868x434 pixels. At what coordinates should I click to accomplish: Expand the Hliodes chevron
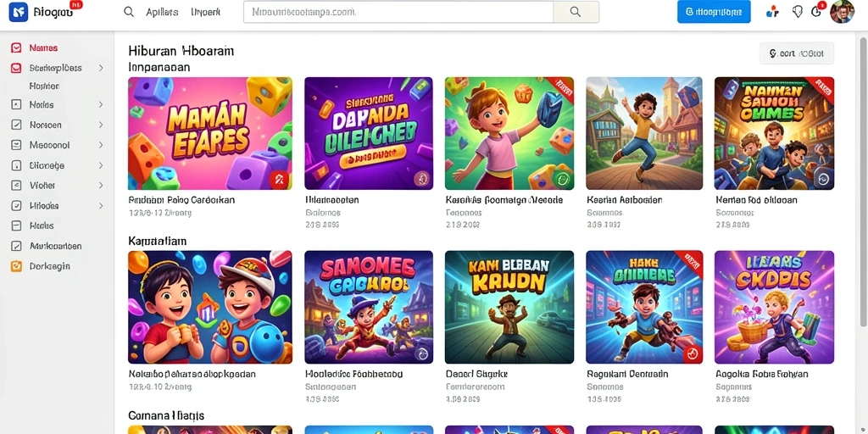click(x=101, y=206)
